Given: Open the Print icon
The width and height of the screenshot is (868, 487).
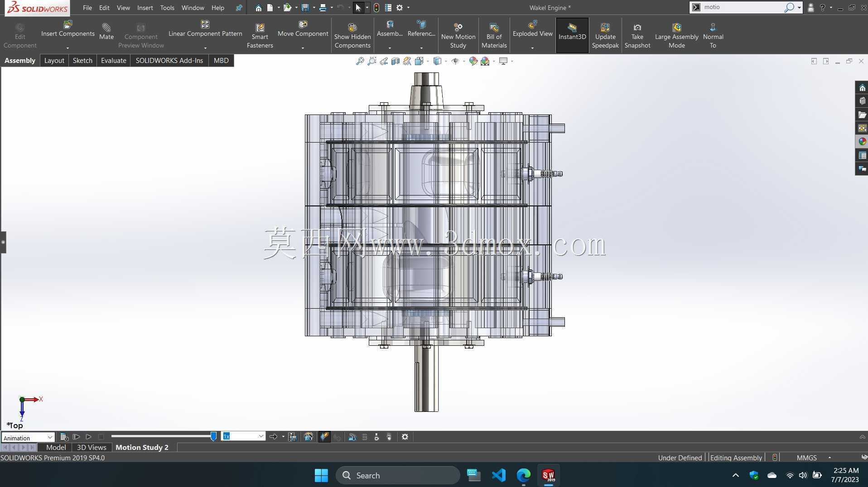Looking at the screenshot, I should click(x=323, y=8).
